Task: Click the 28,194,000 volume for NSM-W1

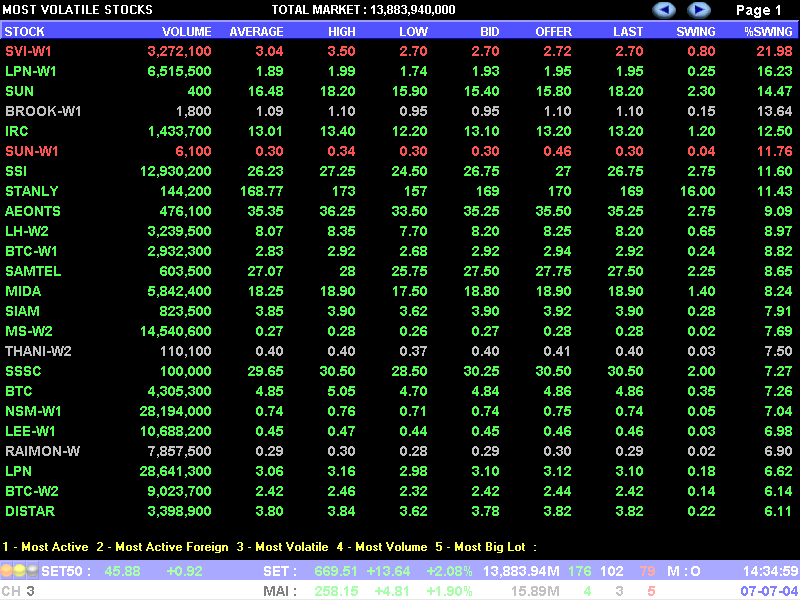Action: point(176,411)
